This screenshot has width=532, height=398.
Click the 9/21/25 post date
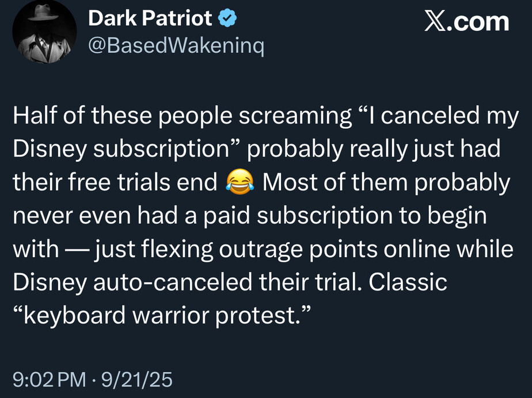[137, 380]
